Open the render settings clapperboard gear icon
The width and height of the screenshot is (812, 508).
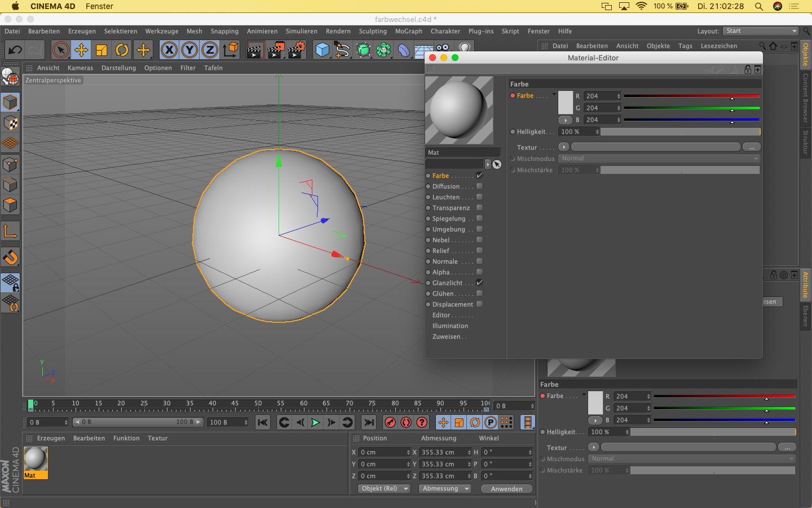pos(297,50)
